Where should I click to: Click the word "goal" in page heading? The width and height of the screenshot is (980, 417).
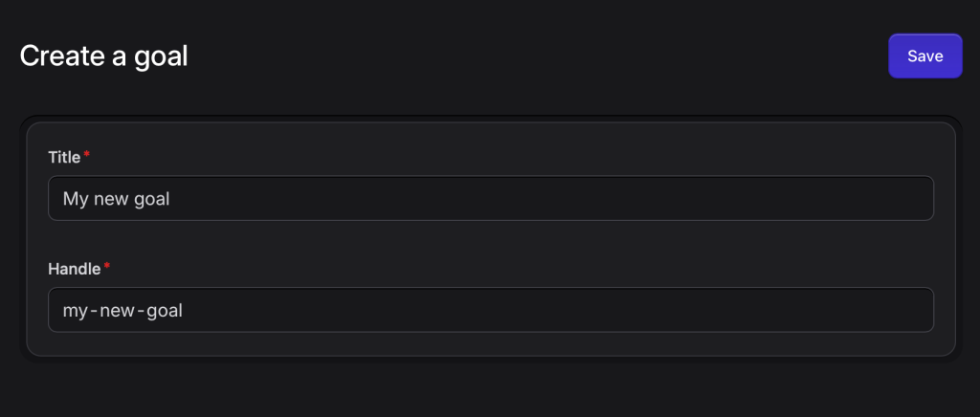[160, 56]
